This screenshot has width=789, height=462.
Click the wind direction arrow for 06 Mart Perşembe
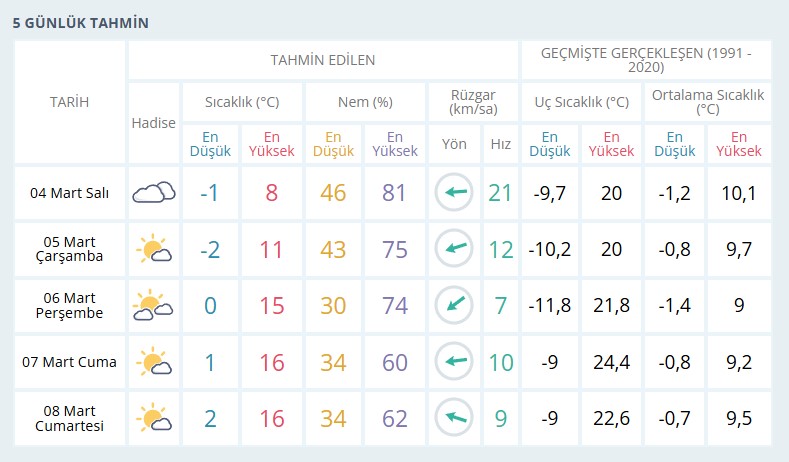(x=454, y=305)
